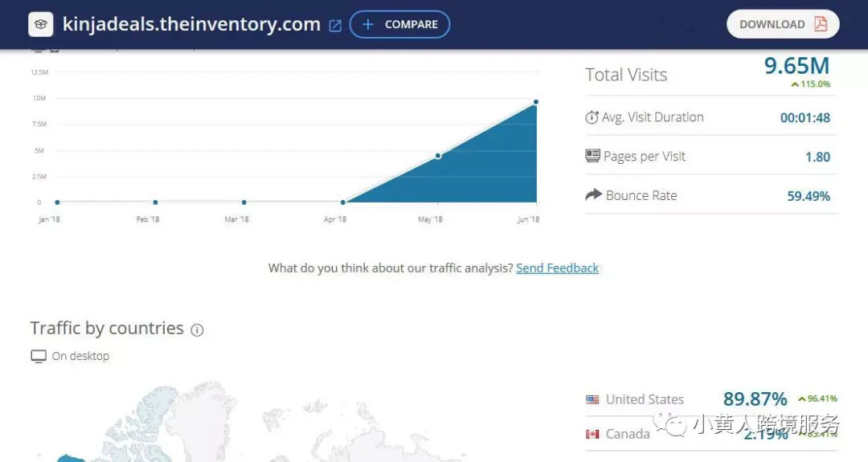The height and width of the screenshot is (462, 868).
Task: Click the DOWNLOAD PDF button
Action: coord(783,24)
